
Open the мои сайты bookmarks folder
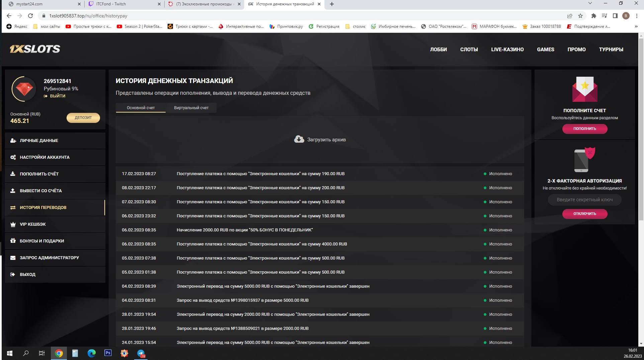pyautogui.click(x=47, y=26)
